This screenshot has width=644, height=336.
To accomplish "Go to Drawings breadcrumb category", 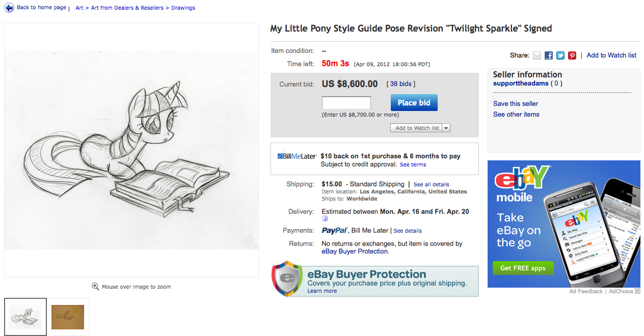I will tap(183, 8).
